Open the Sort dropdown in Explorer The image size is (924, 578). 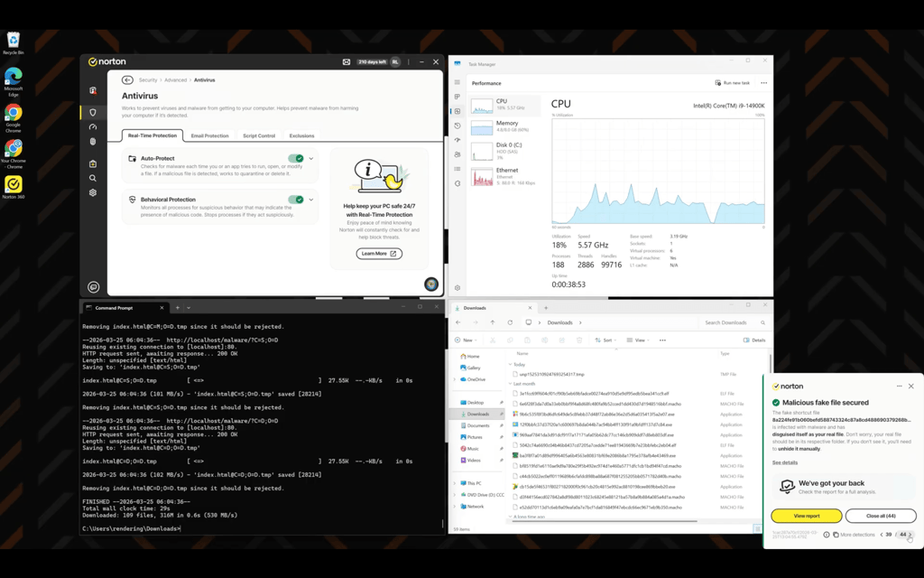pyautogui.click(x=605, y=340)
